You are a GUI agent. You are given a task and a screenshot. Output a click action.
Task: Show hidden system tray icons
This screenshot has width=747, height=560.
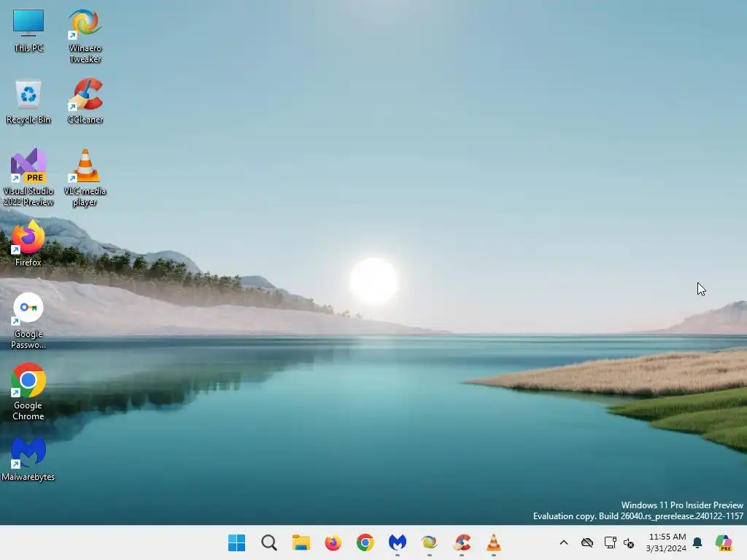pos(564,542)
